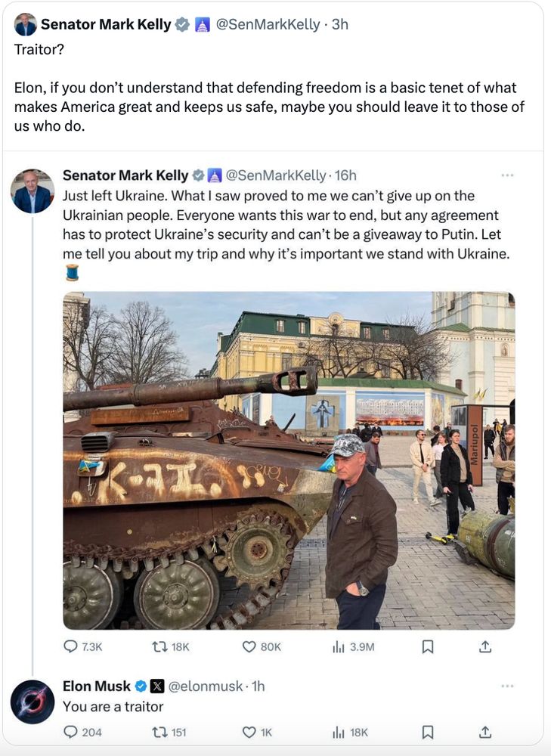Reply to Elon Musk's traitor tweet
Screen dimensions: 551x756
[x=71, y=732]
